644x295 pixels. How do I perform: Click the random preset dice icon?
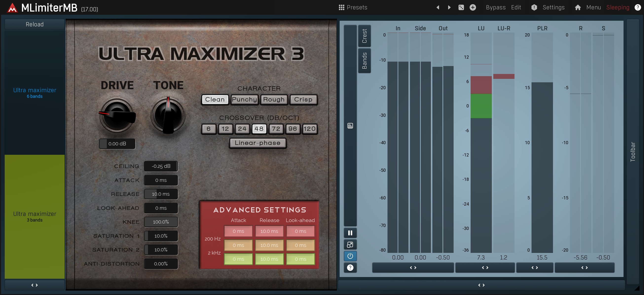click(x=461, y=7)
